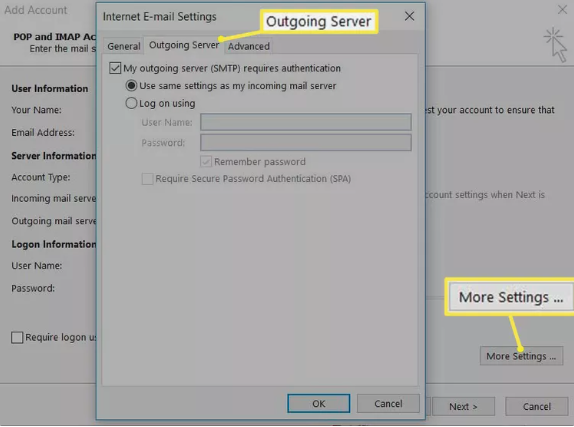The height and width of the screenshot is (427, 574).
Task: Choose 'Use same settings as my incoming mail server'
Action: pos(131,86)
